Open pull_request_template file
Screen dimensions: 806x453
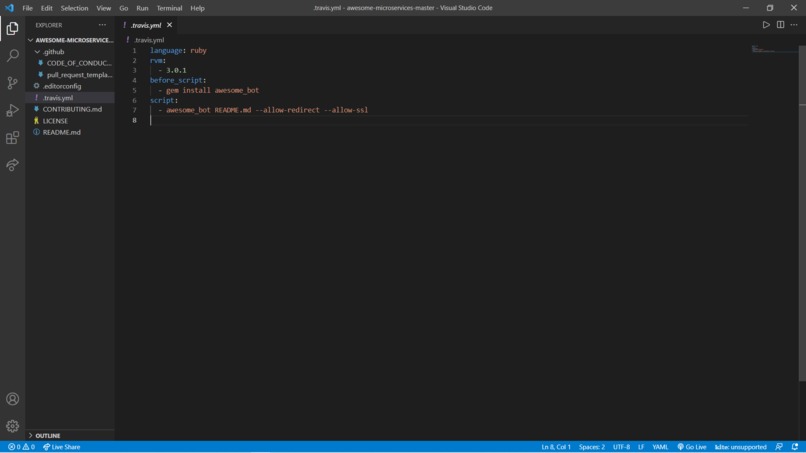70,75
